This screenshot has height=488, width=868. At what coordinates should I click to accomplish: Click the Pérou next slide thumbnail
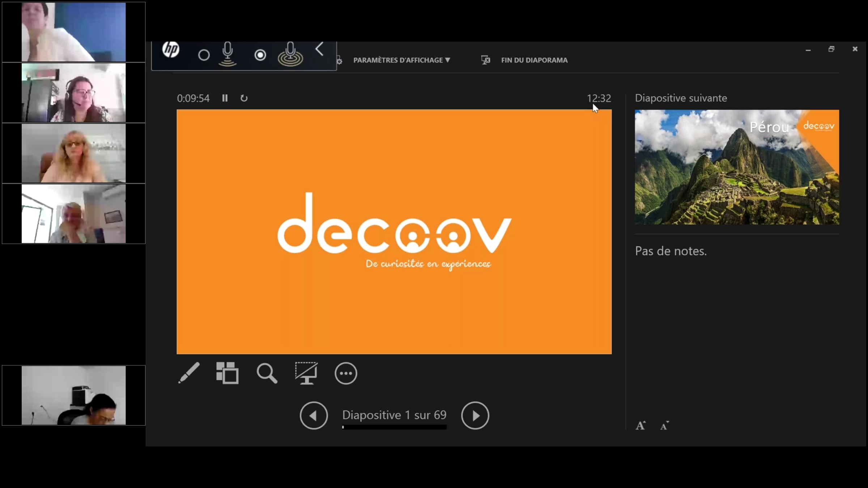point(737,167)
